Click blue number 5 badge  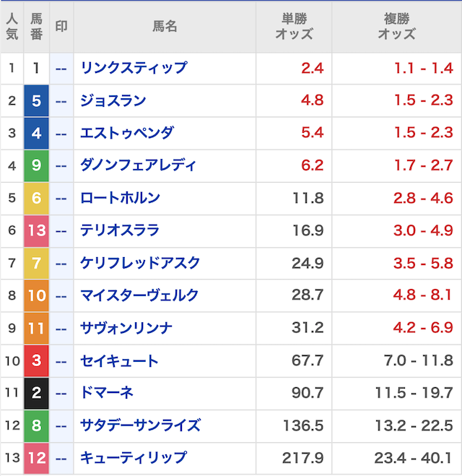click(x=37, y=100)
